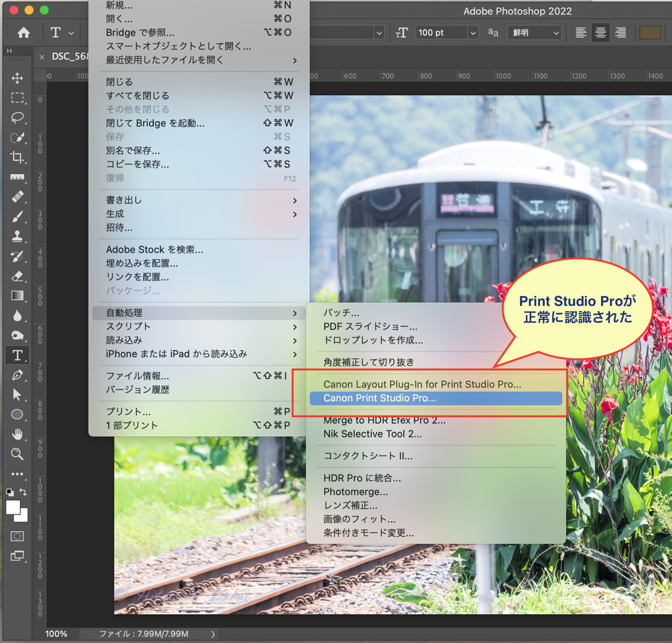Click the 100% zoom level field

pyautogui.click(x=56, y=634)
